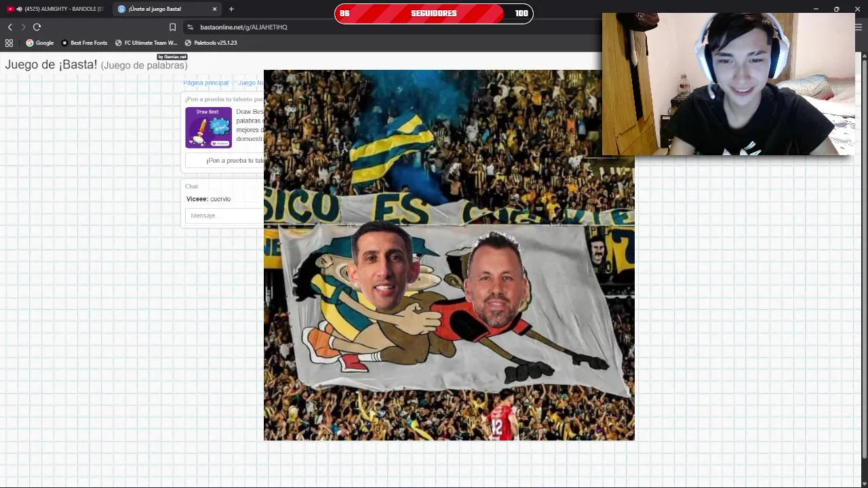Click the page vertical scrollbar
868x488 pixels.
tap(864, 258)
